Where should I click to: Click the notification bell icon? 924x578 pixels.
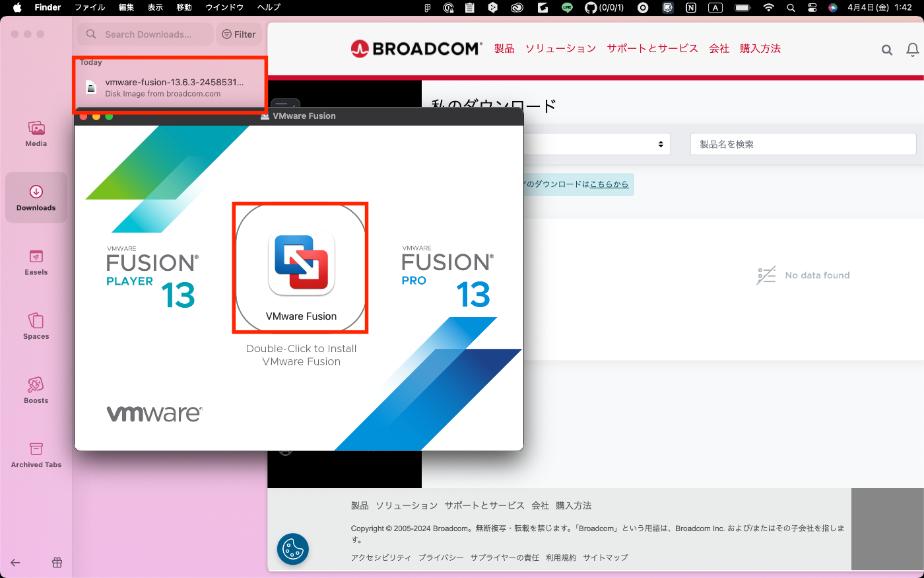(x=912, y=50)
